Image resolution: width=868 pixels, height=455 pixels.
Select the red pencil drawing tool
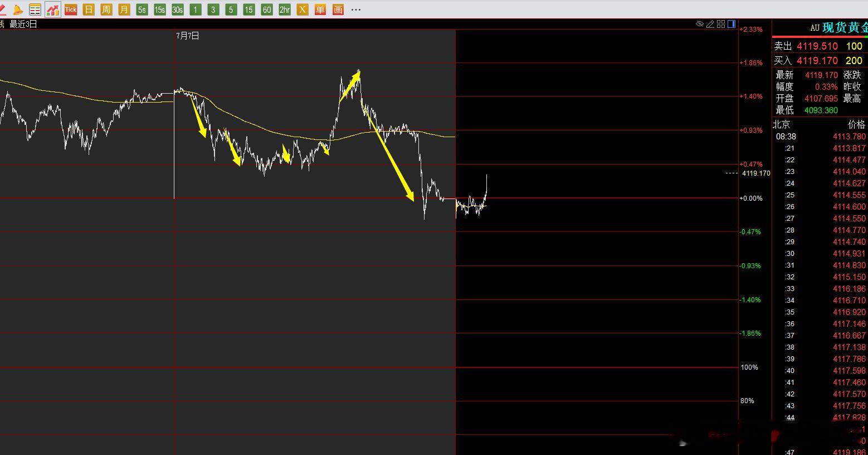pos(3,9)
